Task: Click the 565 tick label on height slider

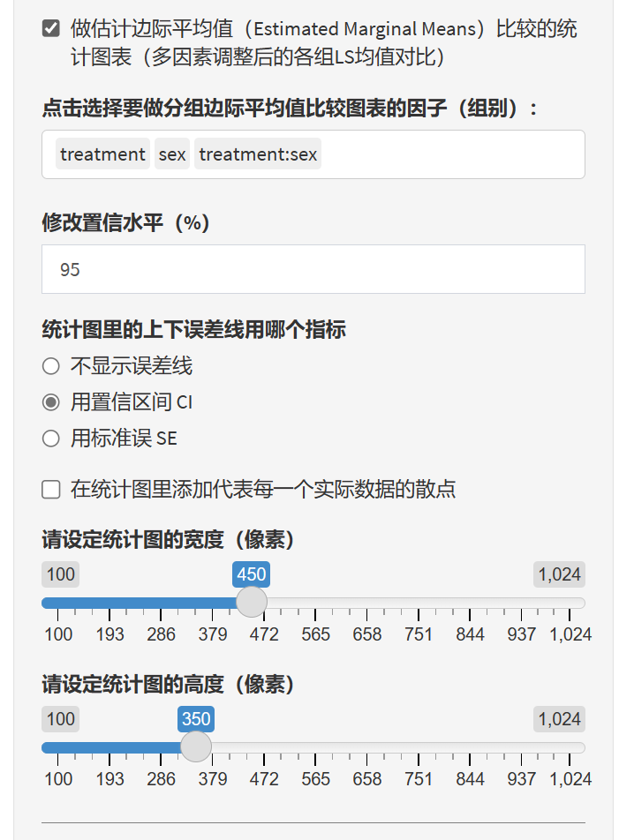Action: pos(315,779)
